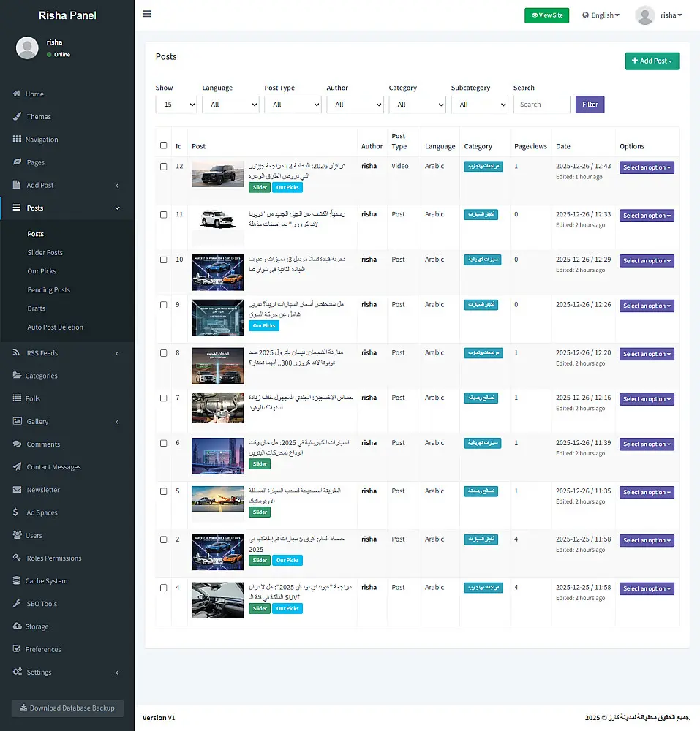Expand the Gallery sidebar arrow
Image resolution: width=700 pixels, height=731 pixels.
tap(117, 422)
